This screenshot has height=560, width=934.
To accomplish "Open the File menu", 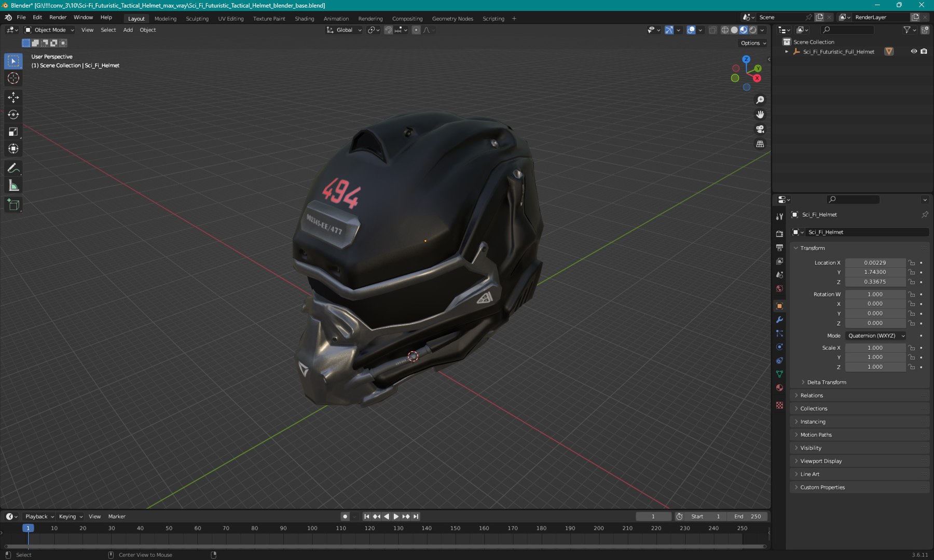I will [x=21, y=18].
